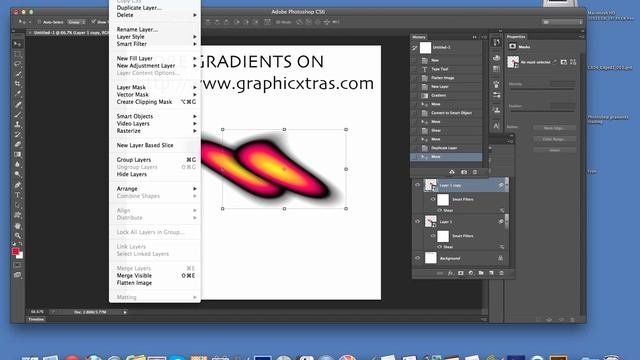
Task: Click the delete state trash icon in History panel
Action: point(474,172)
